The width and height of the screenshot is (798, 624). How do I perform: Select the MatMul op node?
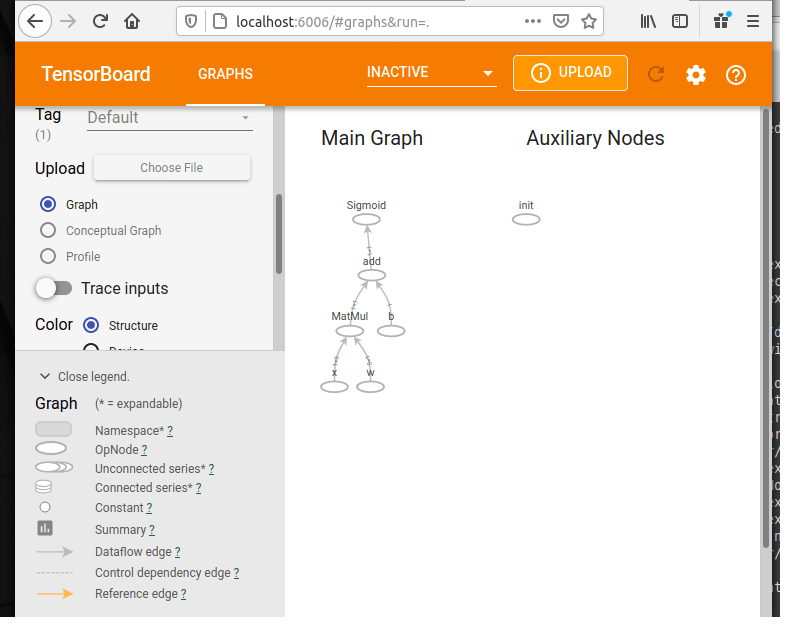[x=350, y=330]
